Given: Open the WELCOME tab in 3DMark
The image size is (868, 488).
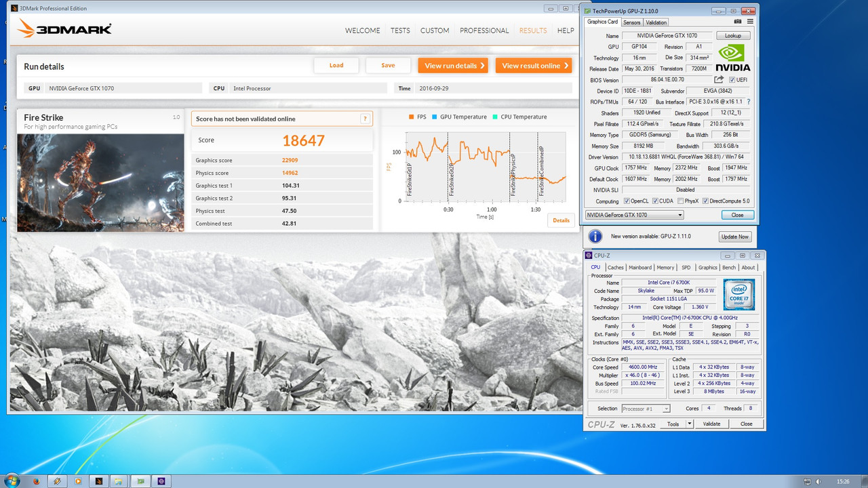Looking at the screenshot, I should point(362,30).
